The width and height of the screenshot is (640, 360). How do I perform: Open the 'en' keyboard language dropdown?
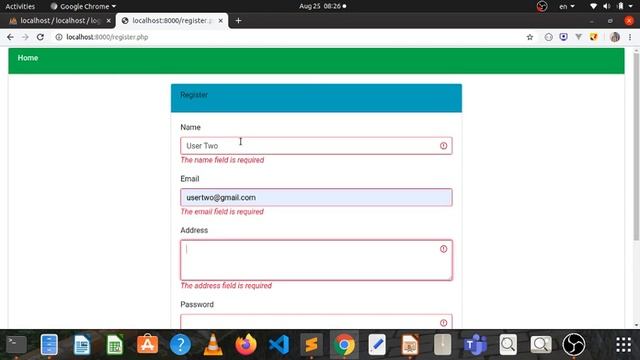(567, 6)
